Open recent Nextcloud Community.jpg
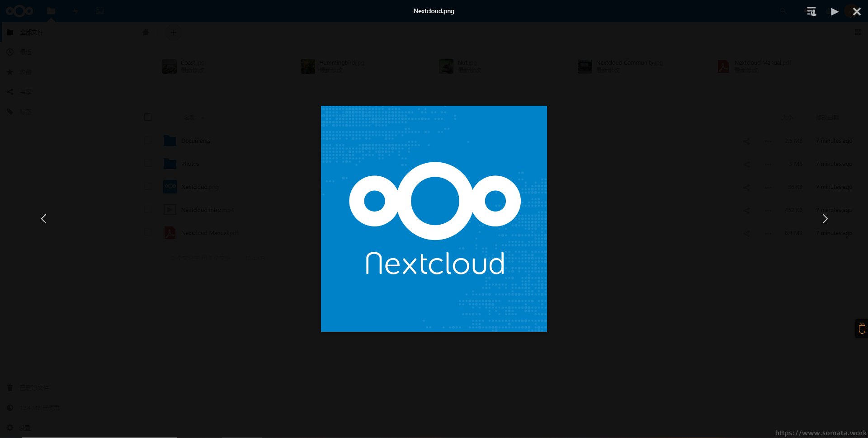The image size is (868, 438). (x=620, y=66)
